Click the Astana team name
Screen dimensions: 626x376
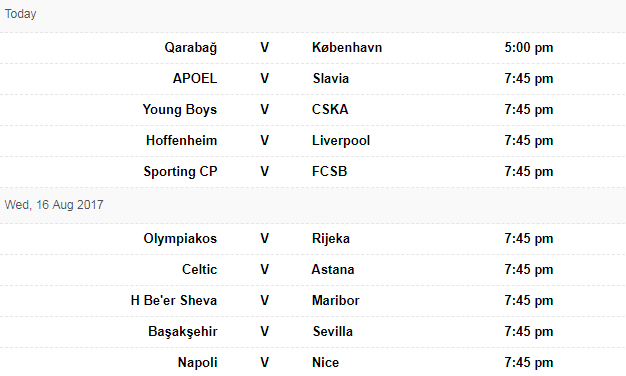click(333, 269)
